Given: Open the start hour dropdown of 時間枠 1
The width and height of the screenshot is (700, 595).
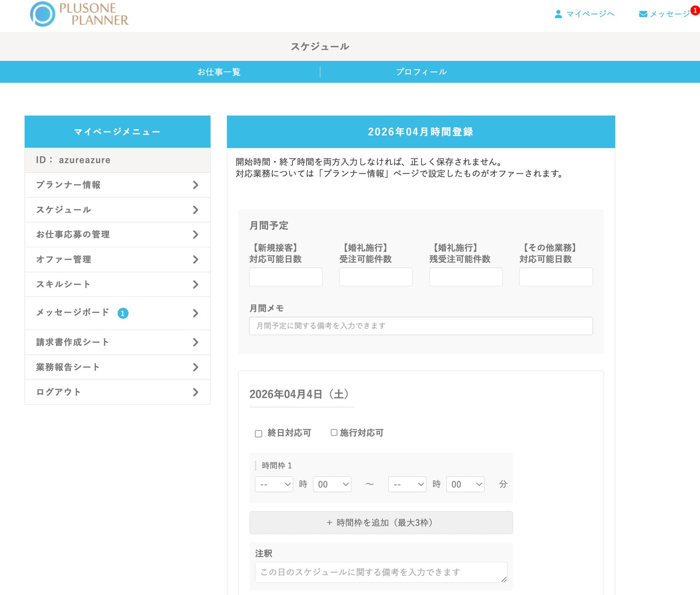Looking at the screenshot, I should coord(274,484).
